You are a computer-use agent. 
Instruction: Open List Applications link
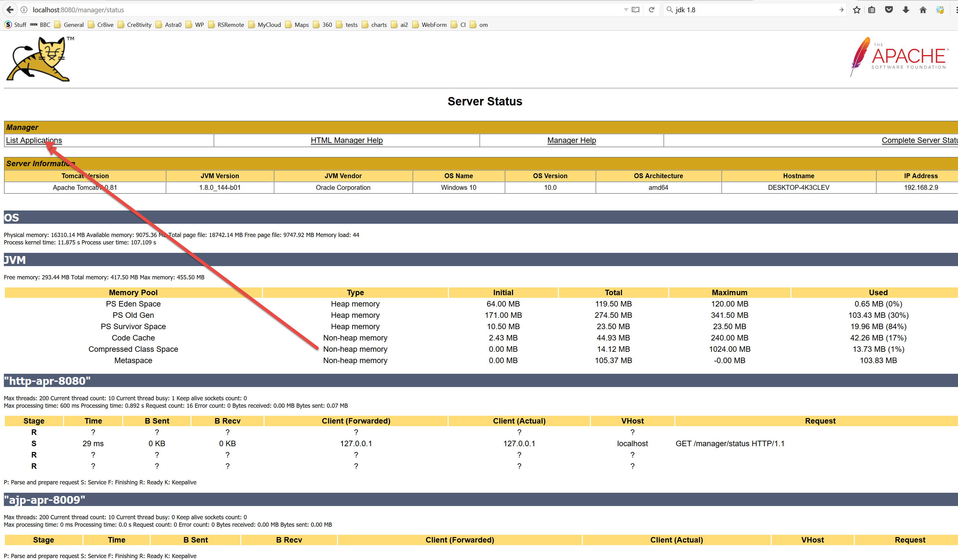(x=34, y=140)
